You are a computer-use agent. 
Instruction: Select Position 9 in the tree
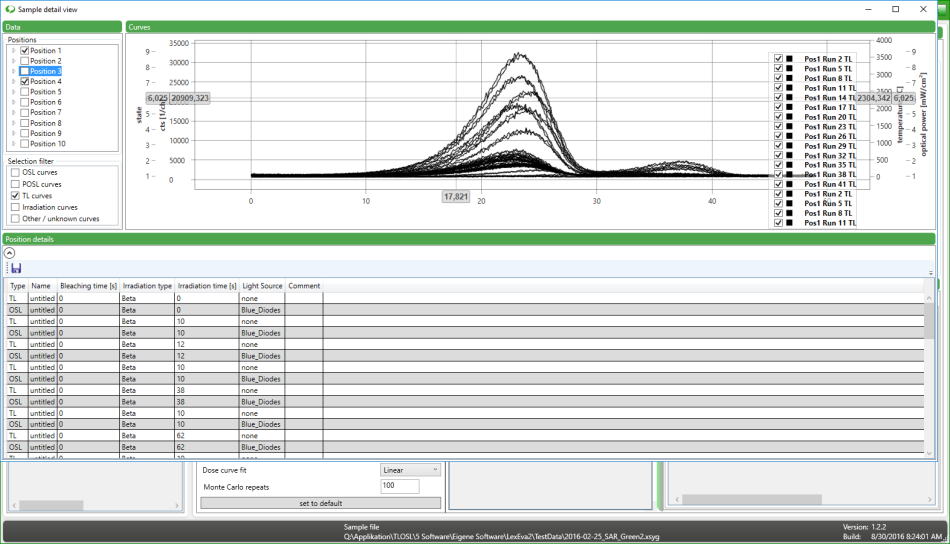(45, 133)
